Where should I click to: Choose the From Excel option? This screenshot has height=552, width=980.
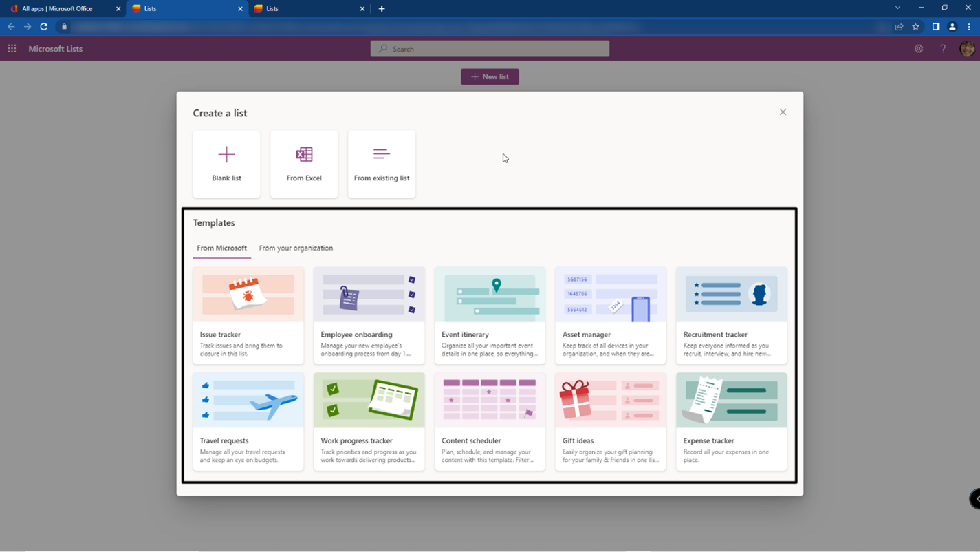click(304, 164)
